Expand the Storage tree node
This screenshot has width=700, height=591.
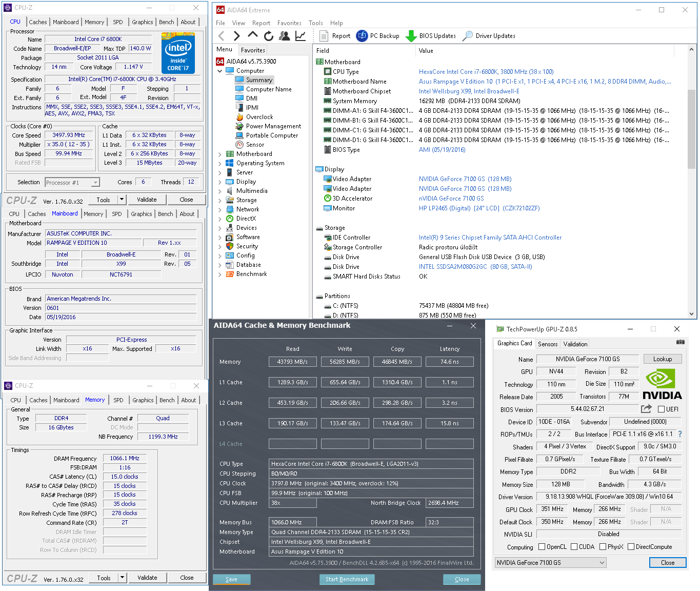point(220,201)
